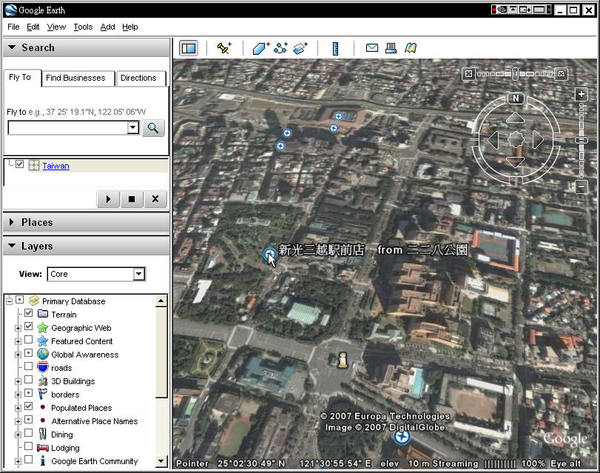Open the Tools menu
600x473 pixels.
(x=83, y=27)
